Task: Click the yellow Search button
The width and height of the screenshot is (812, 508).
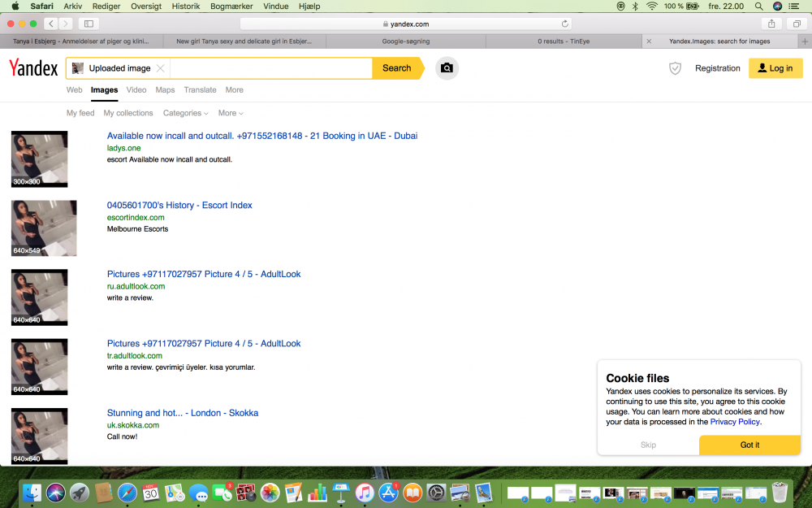Action: [x=398, y=68]
